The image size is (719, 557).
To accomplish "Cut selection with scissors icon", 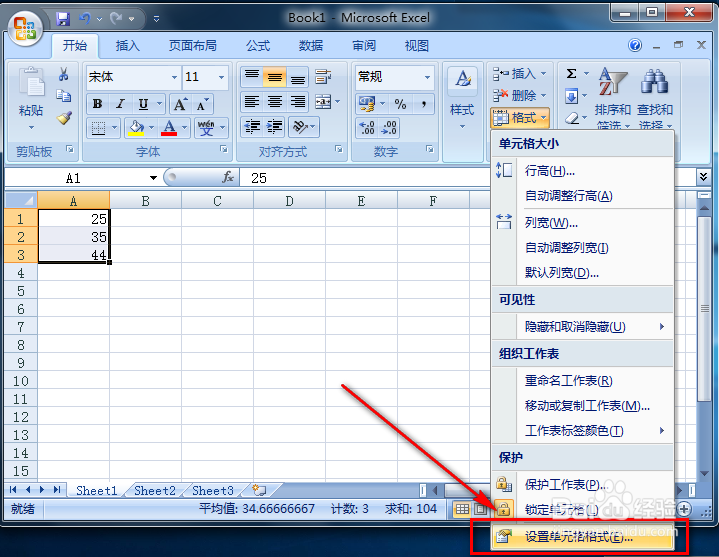I will click(x=64, y=74).
